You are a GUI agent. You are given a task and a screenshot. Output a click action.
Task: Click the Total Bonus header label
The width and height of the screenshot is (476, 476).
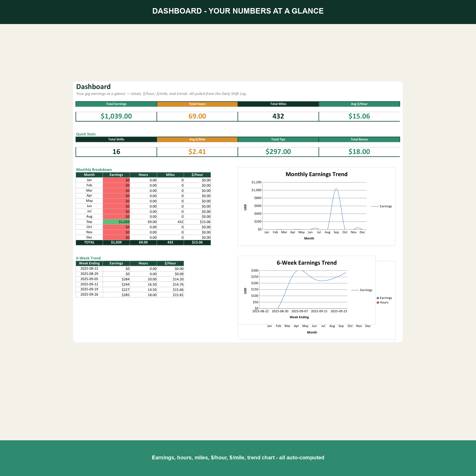[359, 139]
